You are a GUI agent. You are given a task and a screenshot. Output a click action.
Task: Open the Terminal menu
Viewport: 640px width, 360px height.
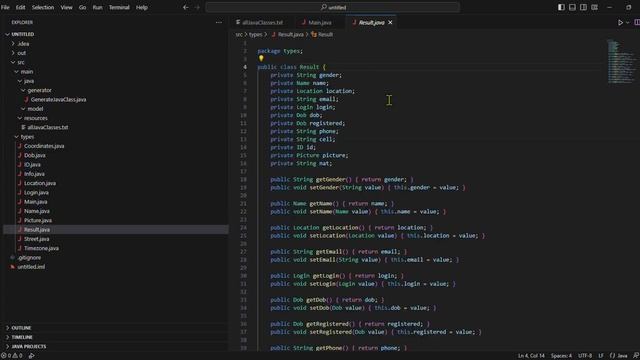[119, 7]
